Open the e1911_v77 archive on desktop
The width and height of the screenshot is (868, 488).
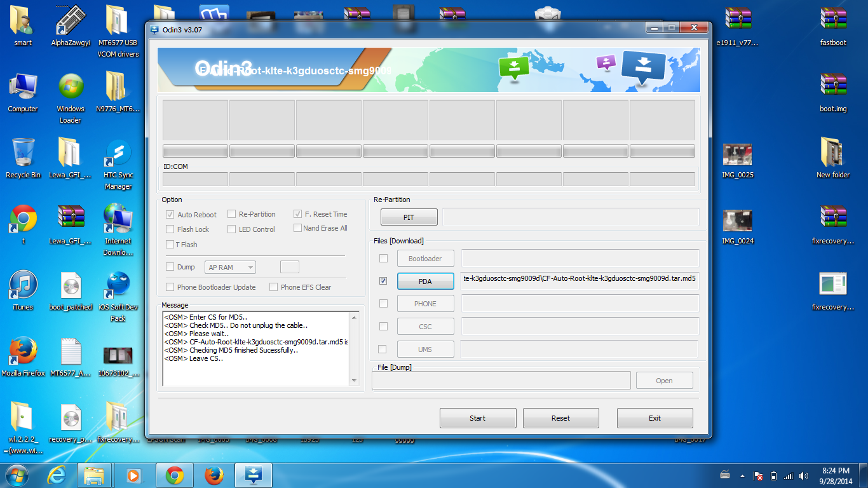737,26
